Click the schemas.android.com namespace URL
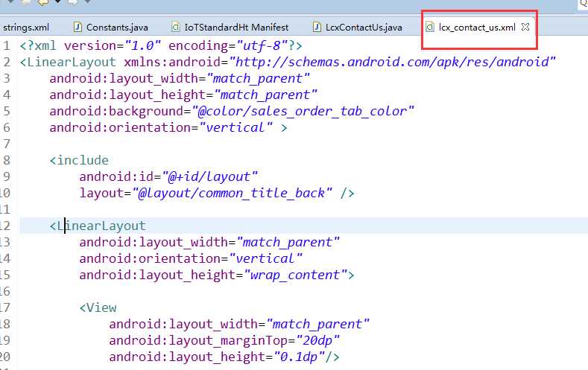 (392, 62)
